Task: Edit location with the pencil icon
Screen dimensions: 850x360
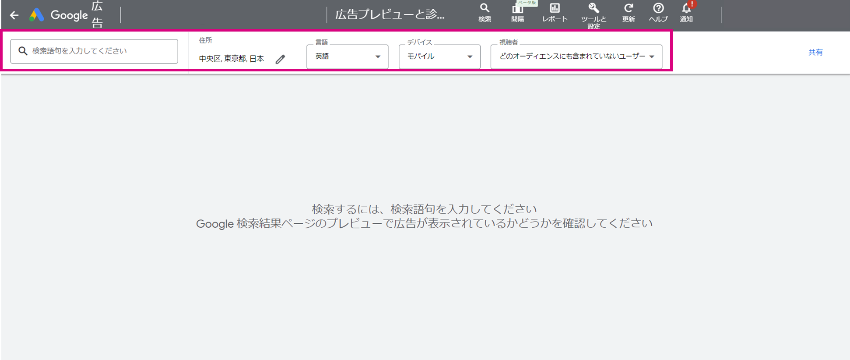Action: tap(280, 59)
